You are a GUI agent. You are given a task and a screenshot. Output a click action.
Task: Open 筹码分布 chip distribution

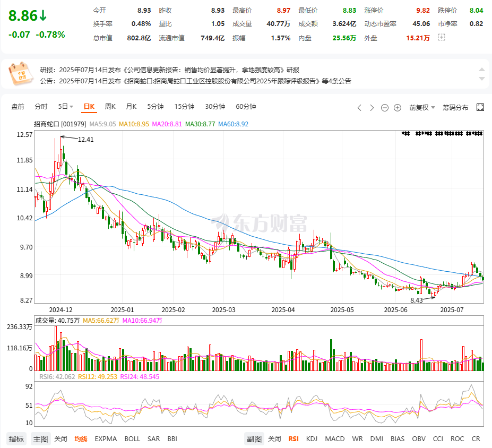click(455, 108)
